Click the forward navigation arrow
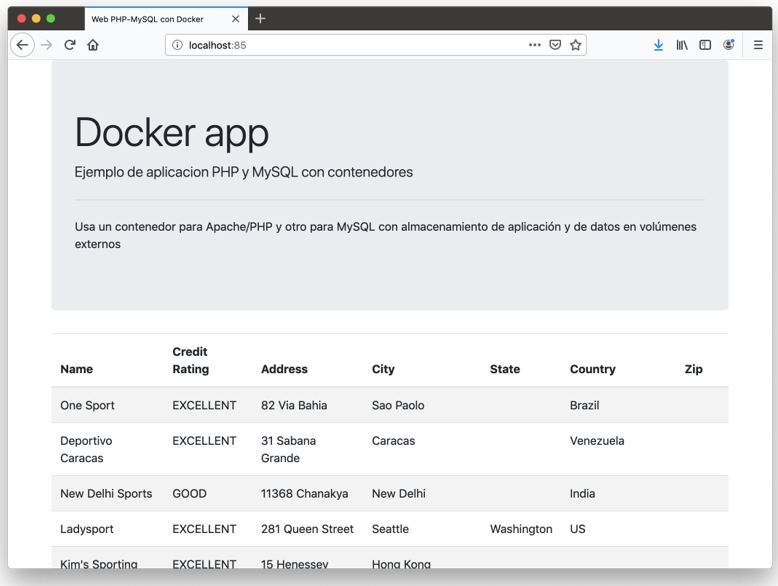The image size is (778, 586). point(46,45)
